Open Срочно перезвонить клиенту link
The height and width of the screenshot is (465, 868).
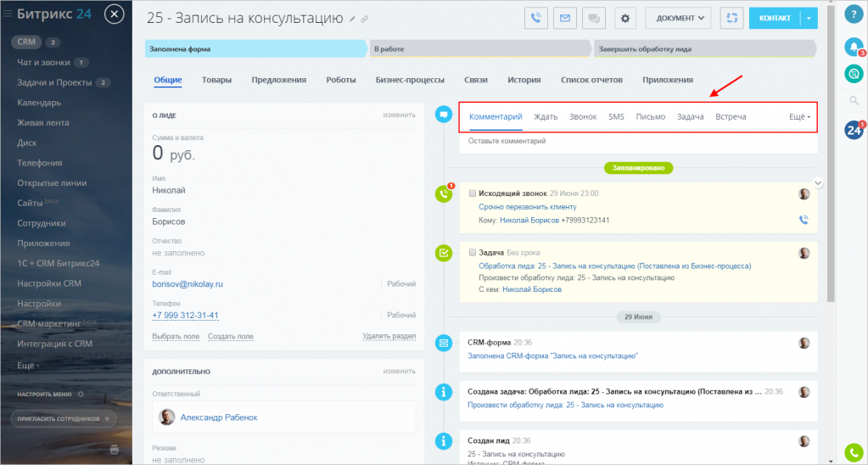pos(528,207)
